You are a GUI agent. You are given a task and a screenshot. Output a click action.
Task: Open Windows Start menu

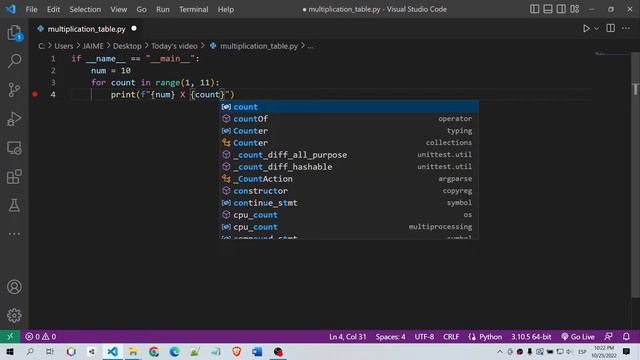(x=10, y=352)
